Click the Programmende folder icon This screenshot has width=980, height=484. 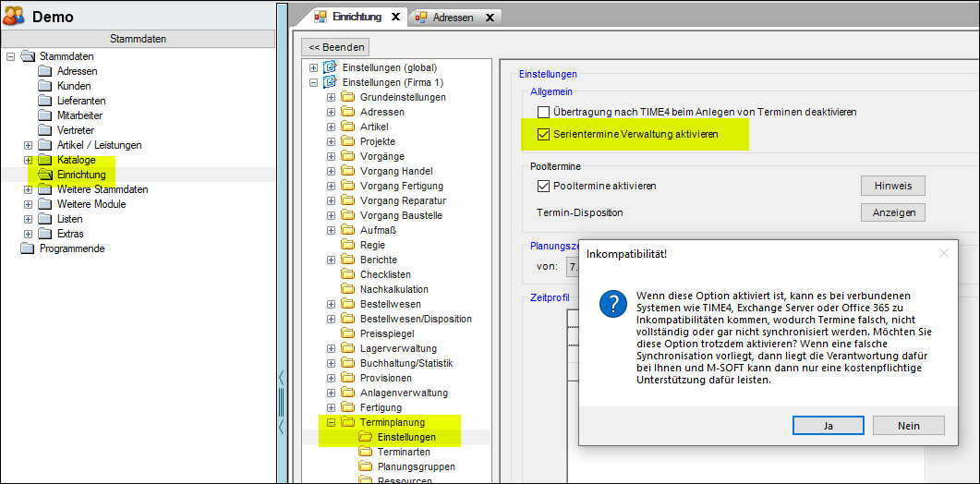coord(27,248)
